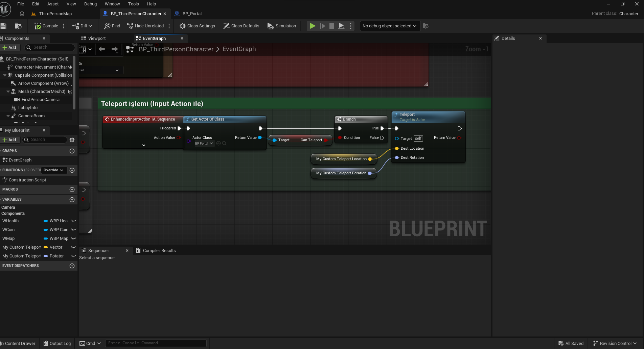Viewport: 644px width, 349px height.
Task: Open parent class Character link
Action: [x=629, y=14]
